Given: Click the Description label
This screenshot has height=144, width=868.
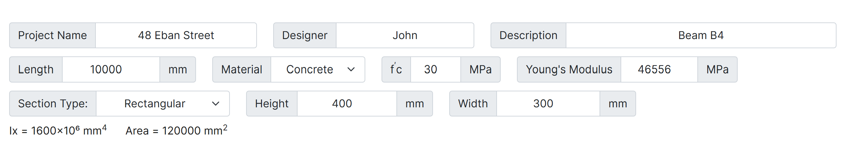Looking at the screenshot, I should pos(528,35).
